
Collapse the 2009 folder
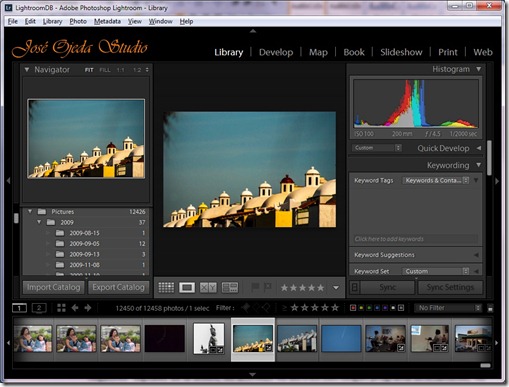tap(39, 222)
